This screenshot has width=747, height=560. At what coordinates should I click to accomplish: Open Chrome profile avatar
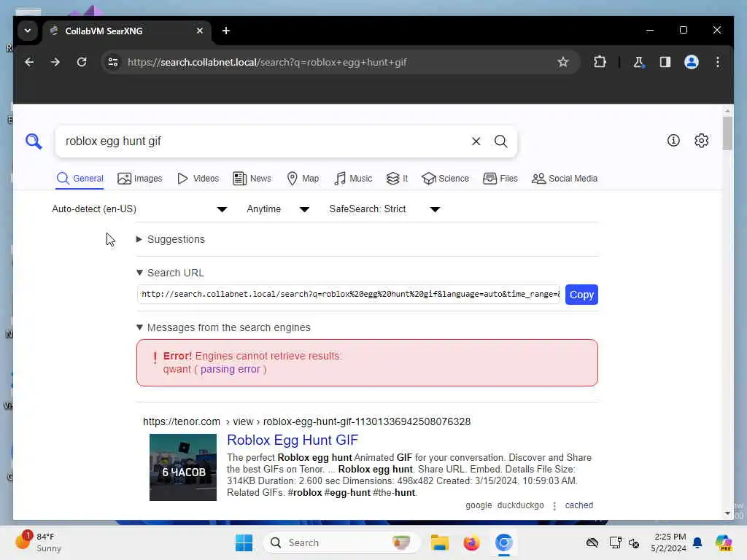[692, 63]
